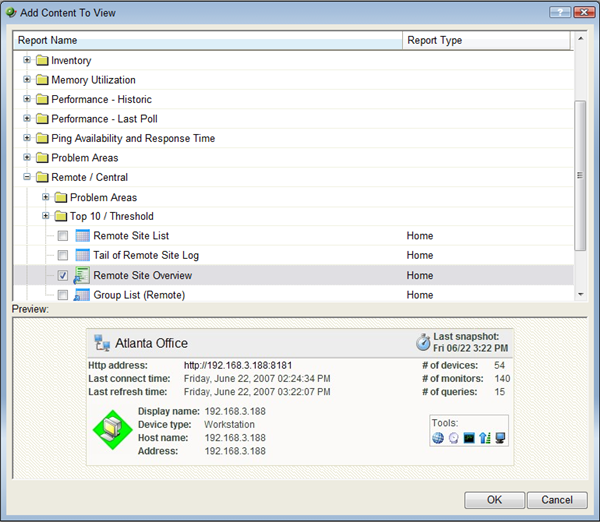The height and width of the screenshot is (522, 600).
Task: Click the Last connect time value
Action: pyautogui.click(x=257, y=378)
